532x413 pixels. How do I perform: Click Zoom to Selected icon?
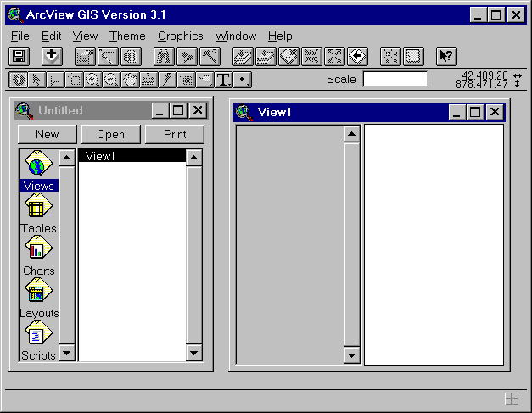(289, 56)
